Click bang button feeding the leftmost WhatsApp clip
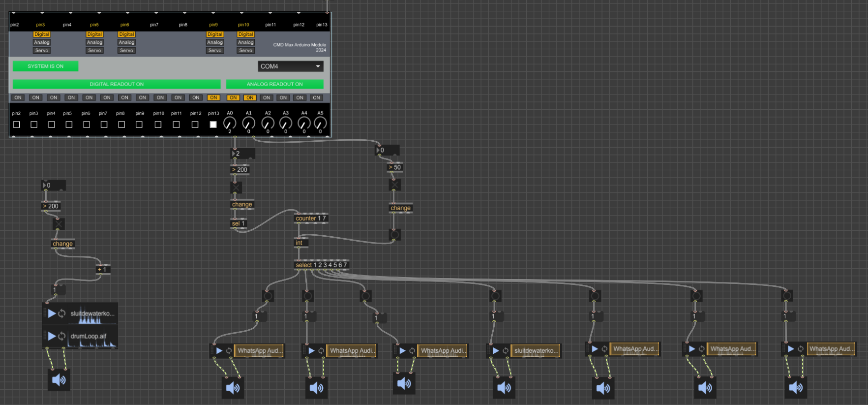868x405 pixels. pyautogui.click(x=268, y=296)
